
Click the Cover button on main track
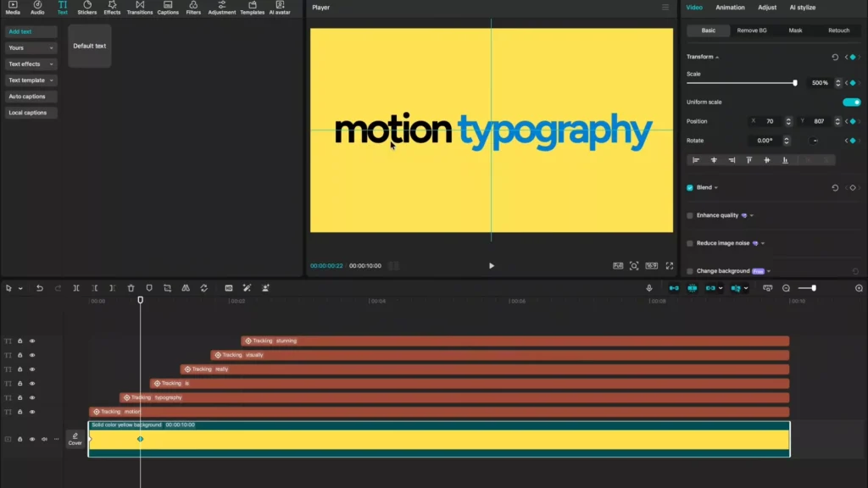(x=75, y=439)
